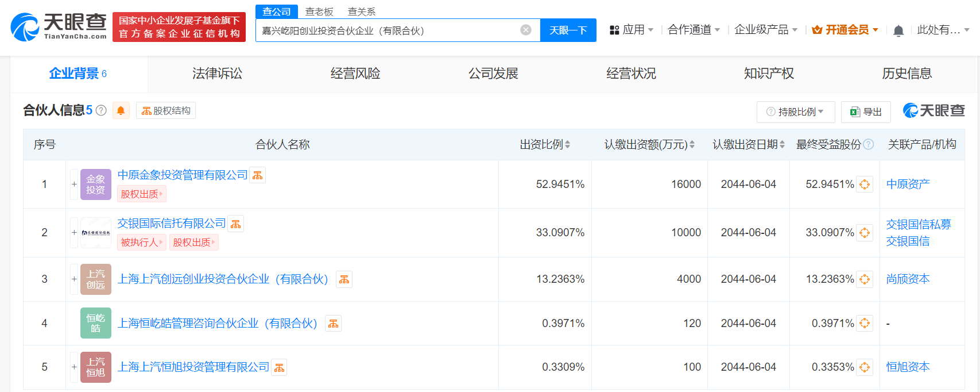Open equity structure icon for 中原金象投资管理有限公司
980x392 pixels.
click(258, 175)
